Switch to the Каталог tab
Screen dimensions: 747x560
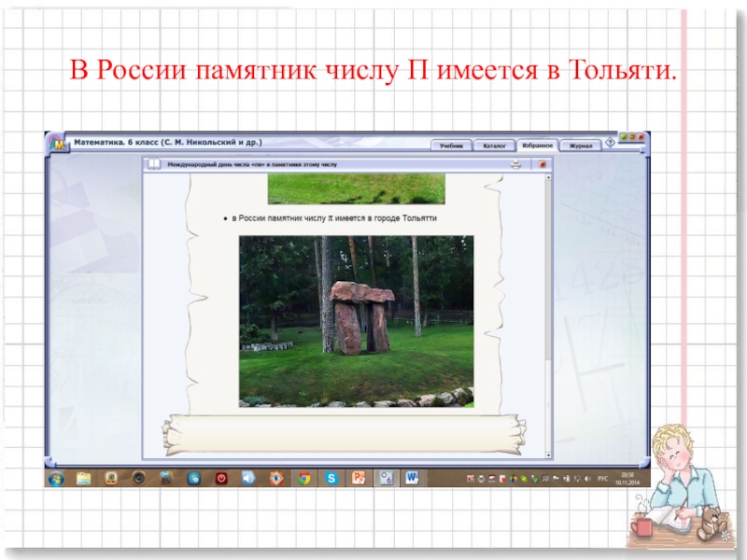495,146
